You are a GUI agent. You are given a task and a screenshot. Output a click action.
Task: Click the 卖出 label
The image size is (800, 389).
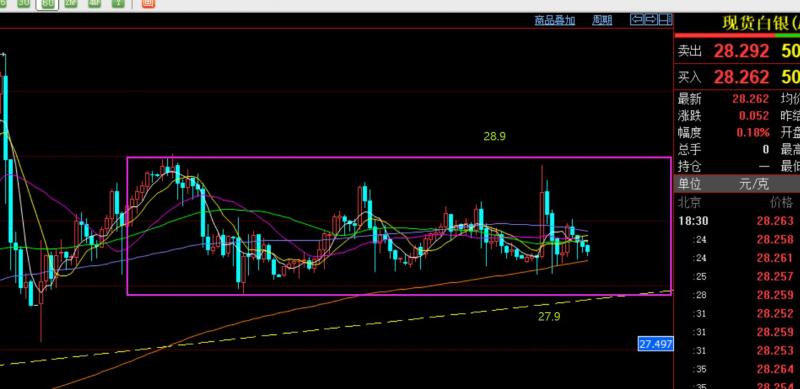(690, 51)
